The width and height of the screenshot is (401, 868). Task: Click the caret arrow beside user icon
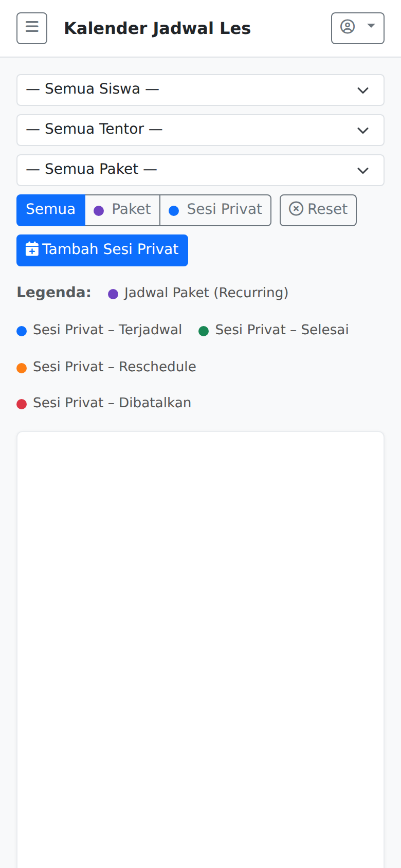click(x=371, y=26)
